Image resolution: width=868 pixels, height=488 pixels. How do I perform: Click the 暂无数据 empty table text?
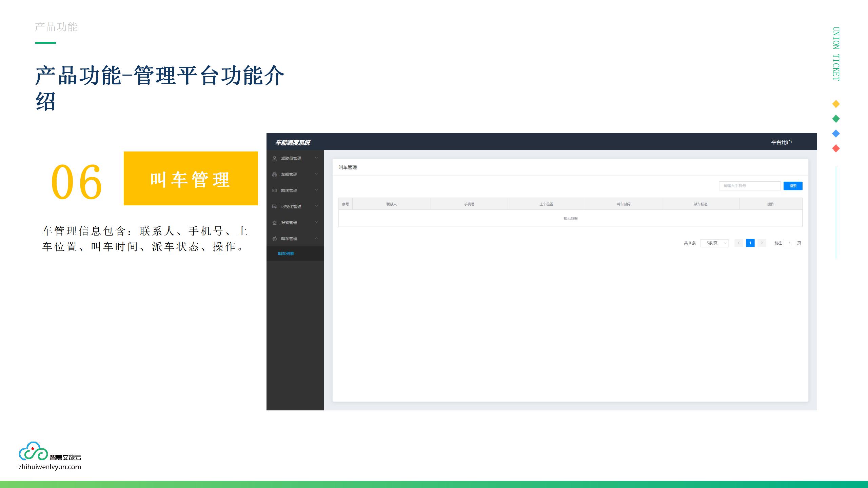(571, 218)
